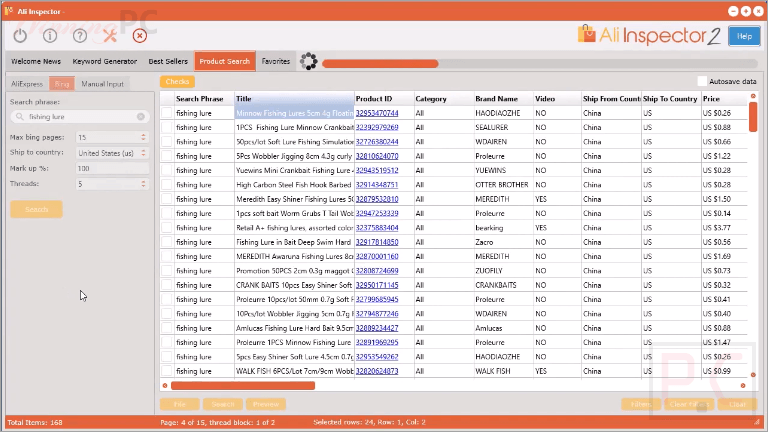Screen dimensions: 768x432
Task: Click the Filters button
Action: [x=641, y=404]
